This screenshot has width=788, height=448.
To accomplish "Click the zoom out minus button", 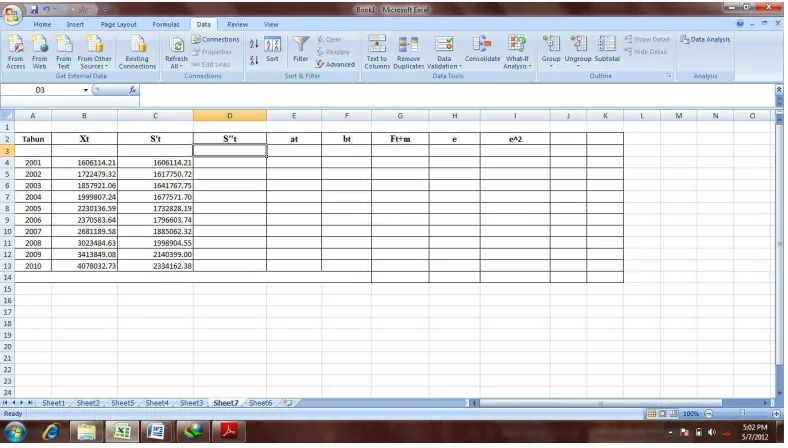I will pyautogui.click(x=709, y=414).
